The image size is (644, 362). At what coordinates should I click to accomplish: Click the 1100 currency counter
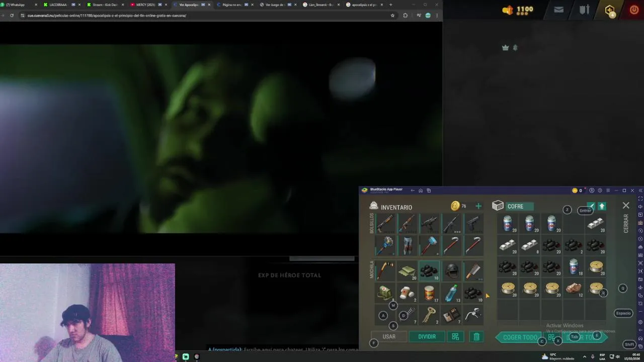[x=518, y=10]
